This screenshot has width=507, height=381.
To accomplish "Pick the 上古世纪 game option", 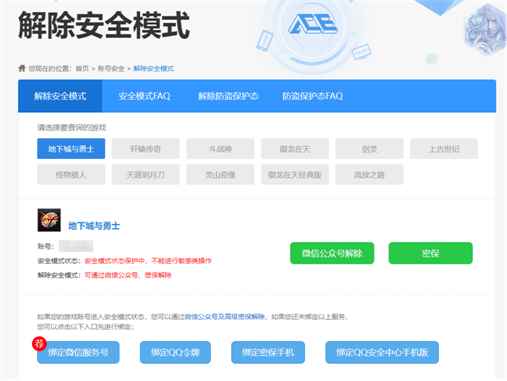I will [444, 149].
